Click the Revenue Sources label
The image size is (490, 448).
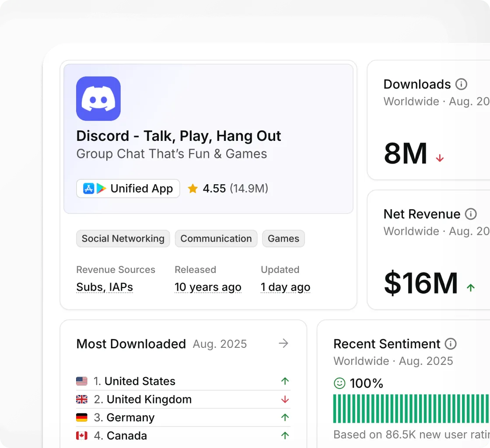pyautogui.click(x=115, y=269)
